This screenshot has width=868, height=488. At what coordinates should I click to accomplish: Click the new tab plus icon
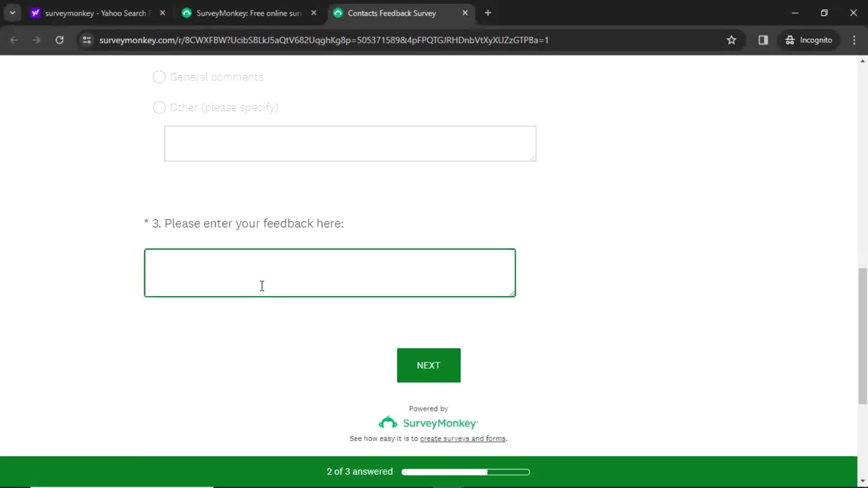[489, 13]
